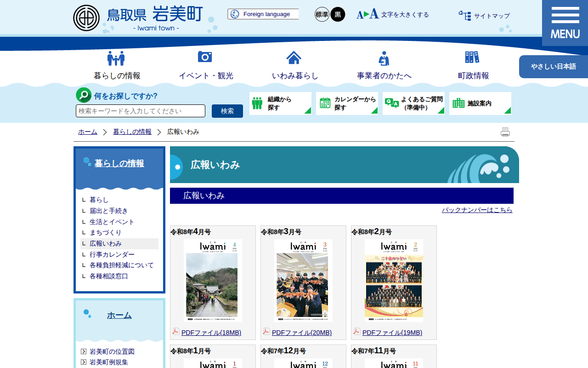Switch to 黒 black background mode
This screenshot has width=588, height=368.
[338, 14]
